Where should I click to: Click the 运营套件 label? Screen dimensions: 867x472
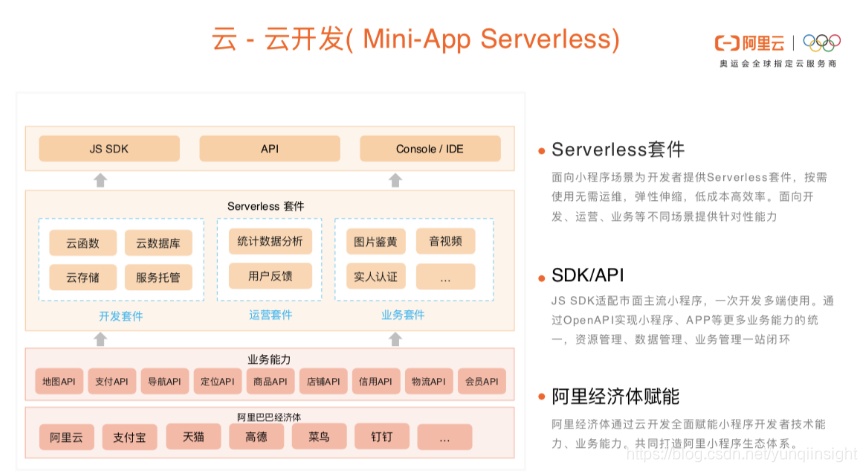click(270, 315)
